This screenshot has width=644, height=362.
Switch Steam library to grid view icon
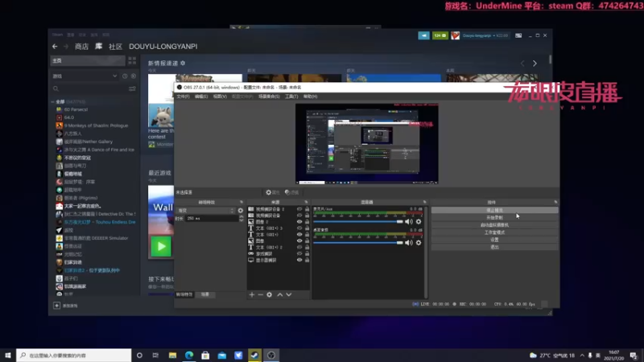tap(132, 61)
